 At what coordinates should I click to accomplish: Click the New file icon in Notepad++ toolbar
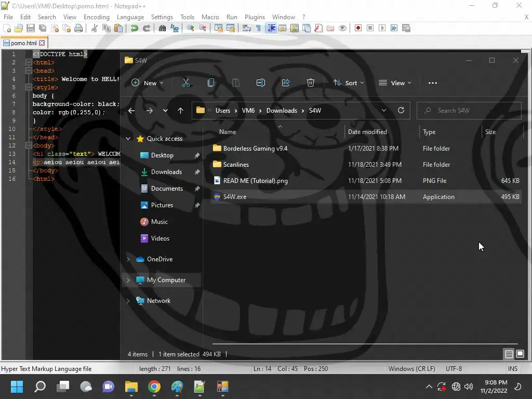coord(7,28)
